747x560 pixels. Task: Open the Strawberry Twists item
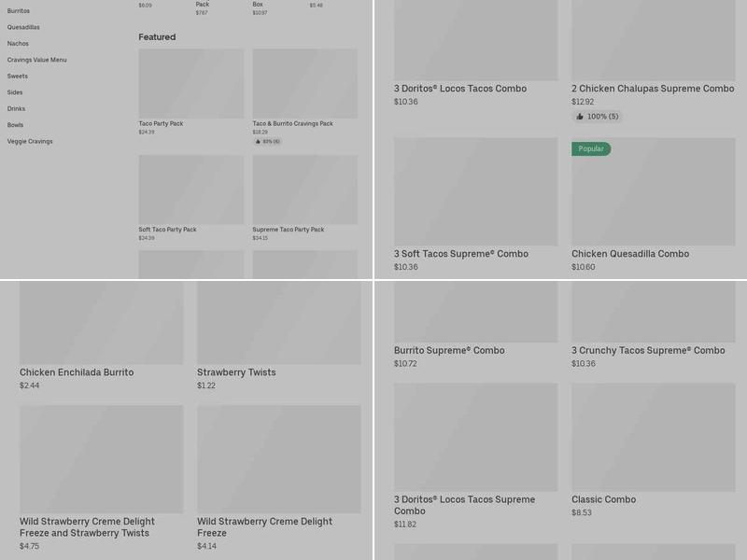click(236, 372)
